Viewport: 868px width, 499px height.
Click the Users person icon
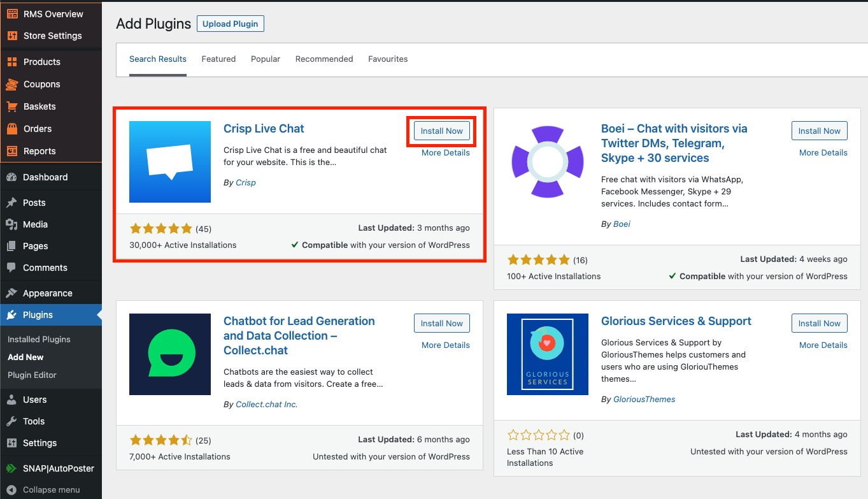pos(11,400)
